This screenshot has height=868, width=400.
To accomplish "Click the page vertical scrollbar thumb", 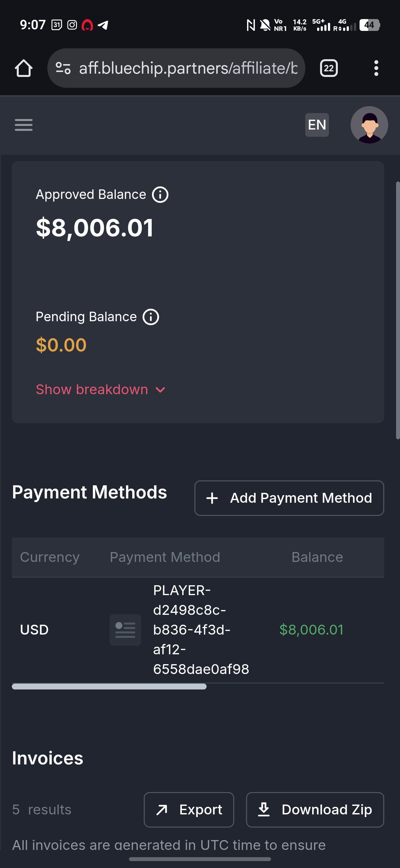I will (x=398, y=310).
